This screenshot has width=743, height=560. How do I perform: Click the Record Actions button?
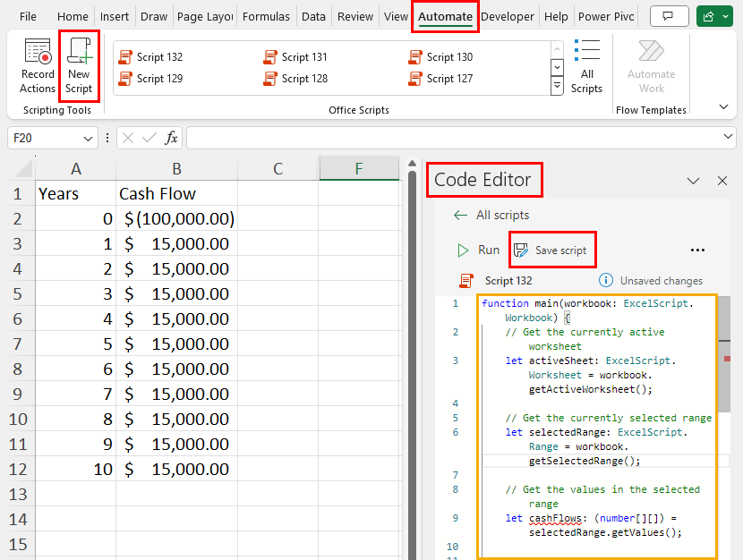click(x=38, y=66)
